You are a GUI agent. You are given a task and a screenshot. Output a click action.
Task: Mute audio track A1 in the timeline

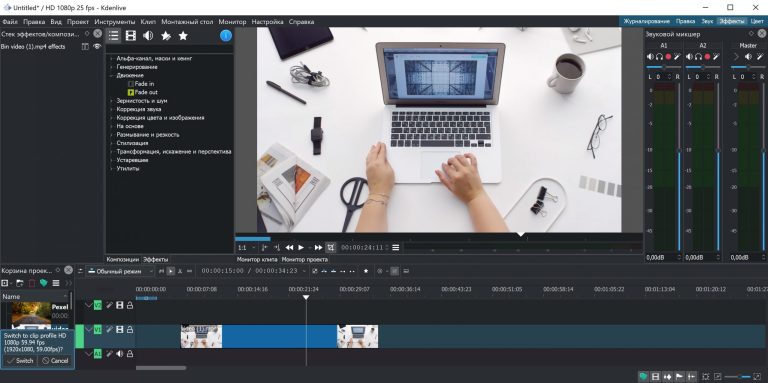[120, 354]
